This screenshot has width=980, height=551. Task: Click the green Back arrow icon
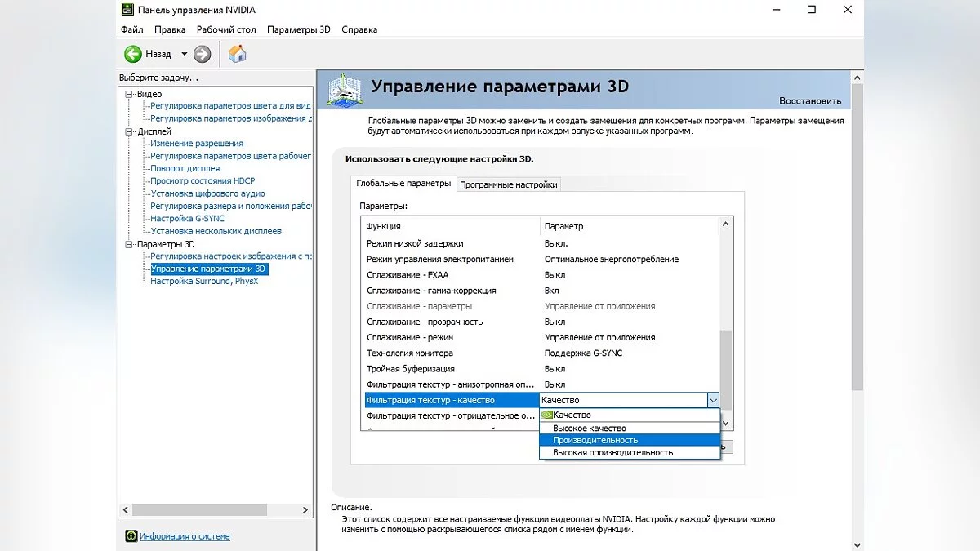[x=132, y=54]
